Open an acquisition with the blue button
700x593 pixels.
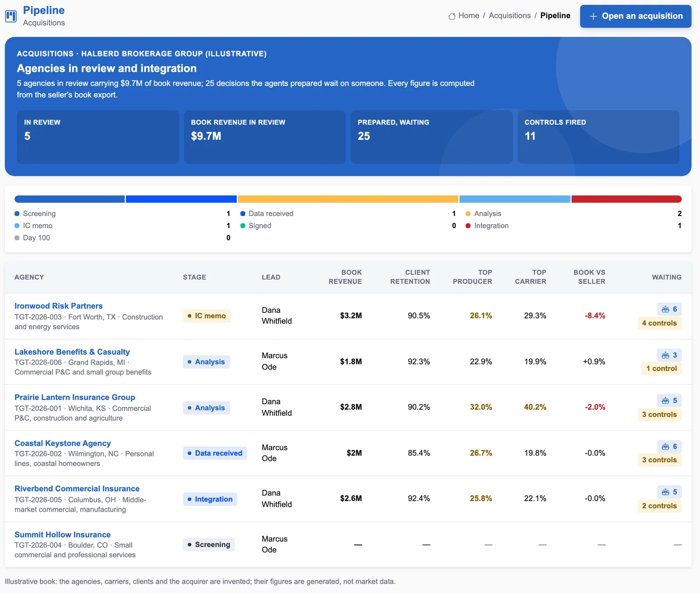636,16
